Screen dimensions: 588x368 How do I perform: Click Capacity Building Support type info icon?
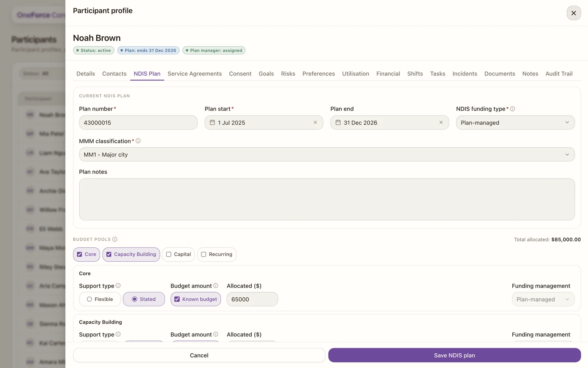coord(118,334)
